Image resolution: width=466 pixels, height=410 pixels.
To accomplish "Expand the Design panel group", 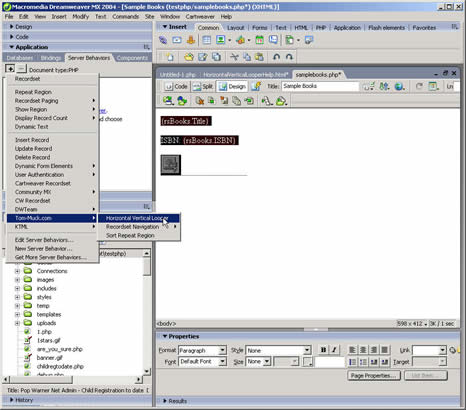I will 12,27.
